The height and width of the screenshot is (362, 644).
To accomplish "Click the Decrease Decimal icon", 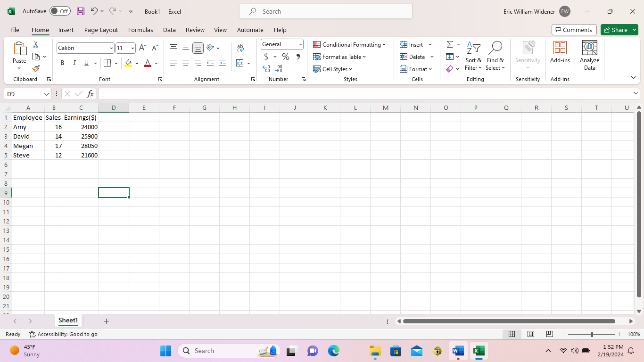I will pyautogui.click(x=279, y=69).
